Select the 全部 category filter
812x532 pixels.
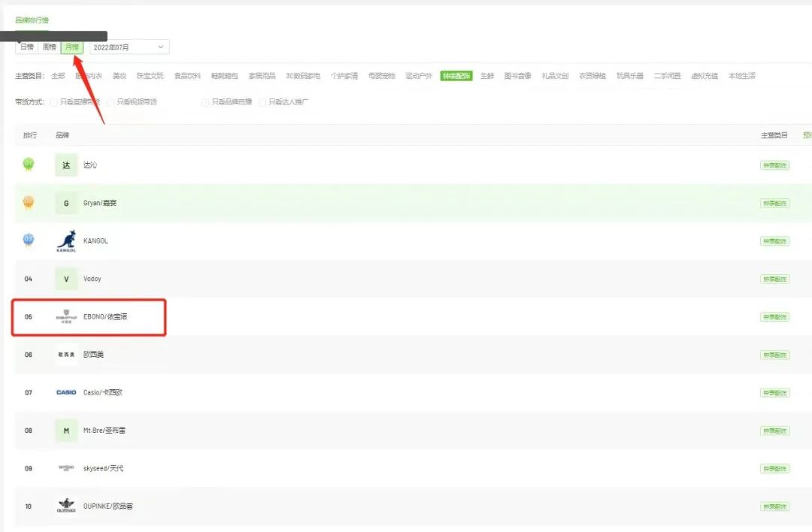pyautogui.click(x=58, y=76)
